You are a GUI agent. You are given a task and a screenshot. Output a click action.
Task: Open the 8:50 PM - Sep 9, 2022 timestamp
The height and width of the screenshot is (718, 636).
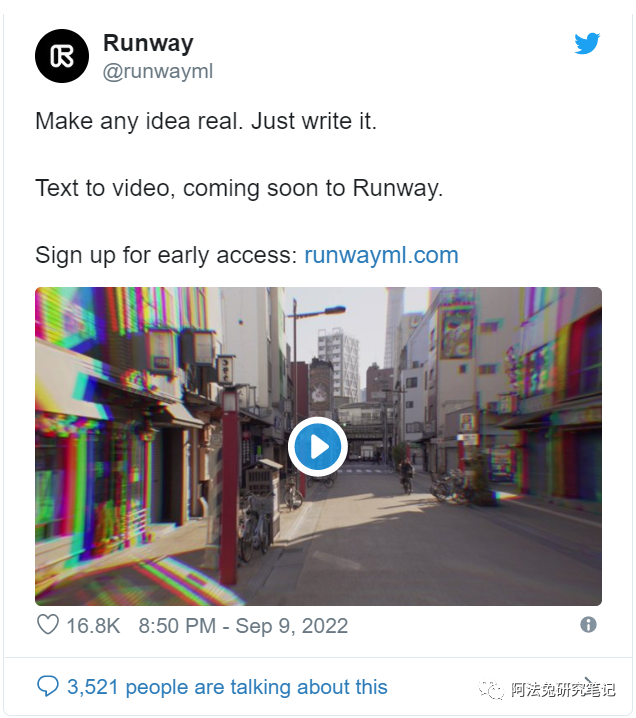pyautogui.click(x=243, y=626)
